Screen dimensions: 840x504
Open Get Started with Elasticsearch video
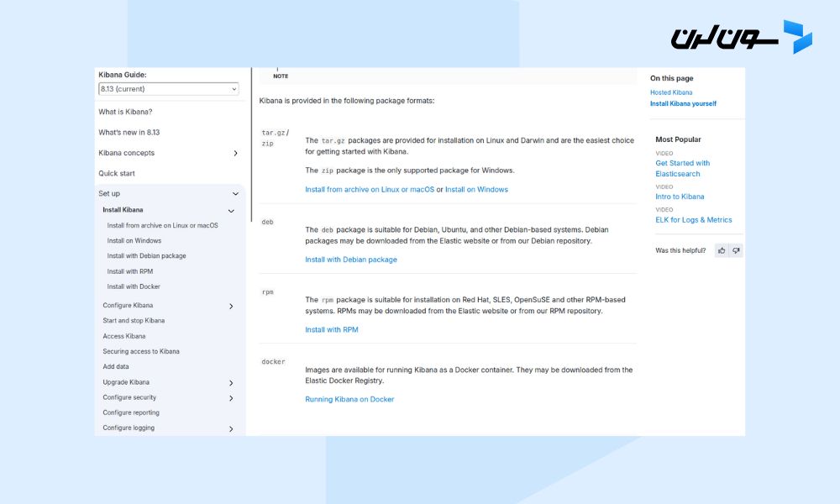(682, 169)
